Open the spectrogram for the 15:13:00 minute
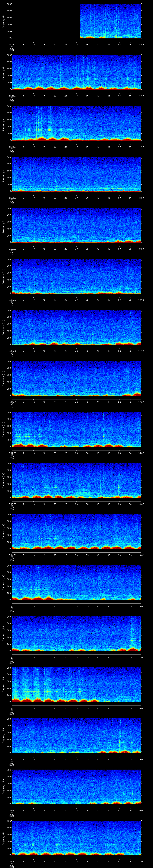Screen dimensions: 153x868 point(77,480)
